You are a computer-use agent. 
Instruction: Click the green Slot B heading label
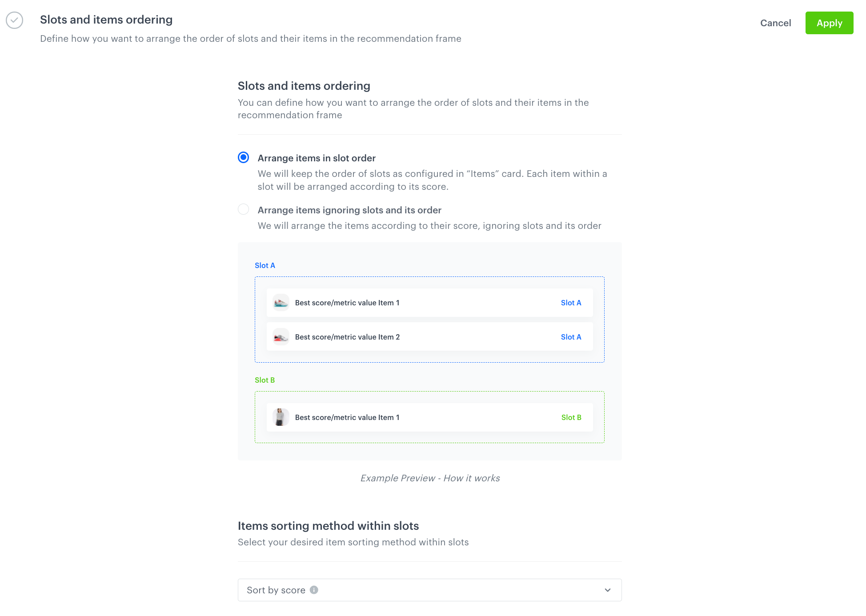click(x=265, y=380)
